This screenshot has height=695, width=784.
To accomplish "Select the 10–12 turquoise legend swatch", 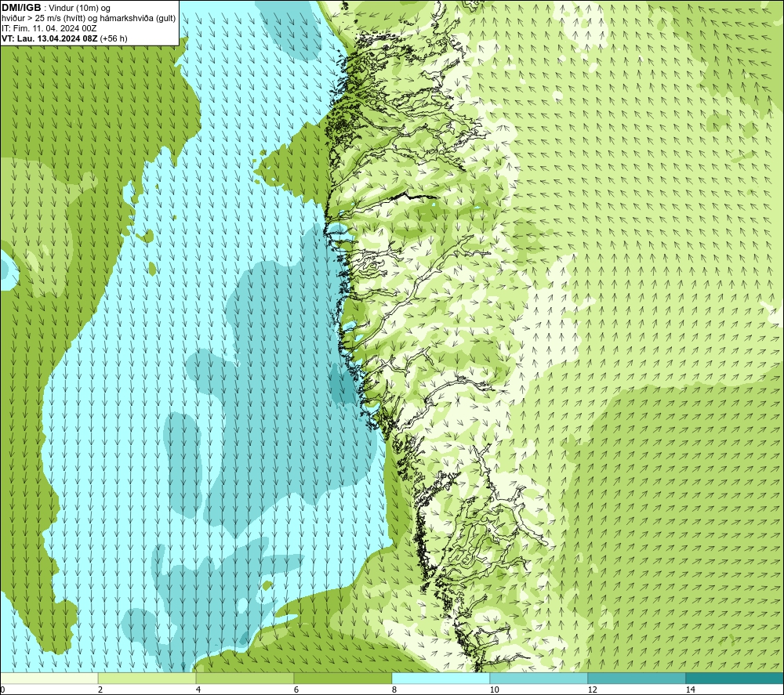I will click(539, 678).
